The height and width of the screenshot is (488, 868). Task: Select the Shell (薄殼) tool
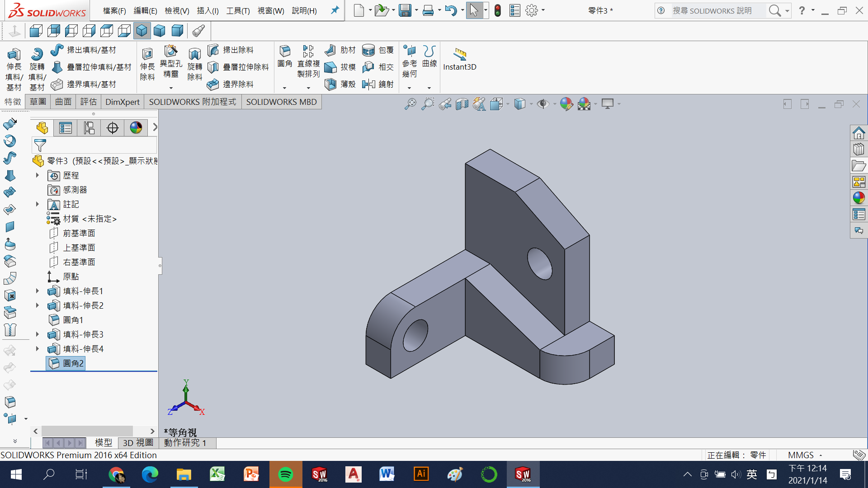pos(331,84)
